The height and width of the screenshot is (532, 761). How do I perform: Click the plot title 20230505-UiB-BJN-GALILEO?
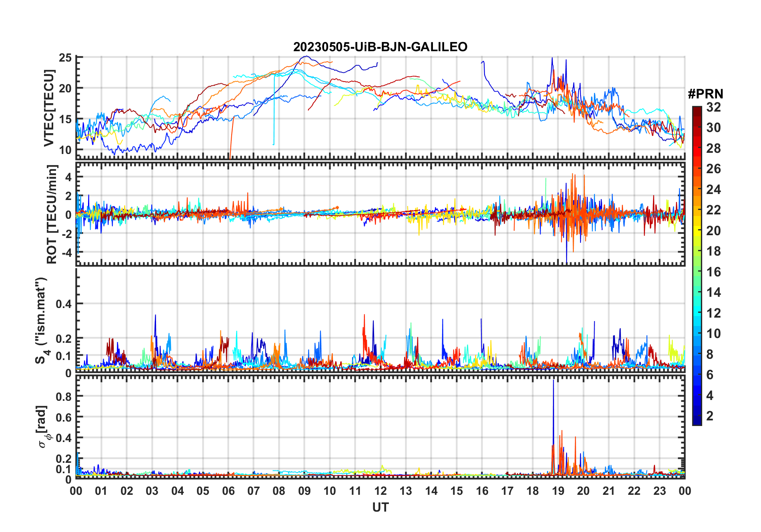point(380,47)
